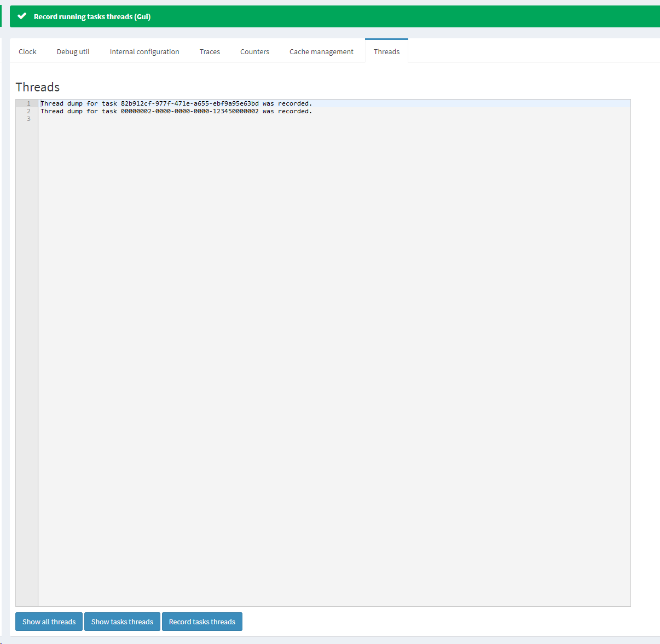Click the Show tasks threads button
The height and width of the screenshot is (644, 660).
tap(122, 622)
